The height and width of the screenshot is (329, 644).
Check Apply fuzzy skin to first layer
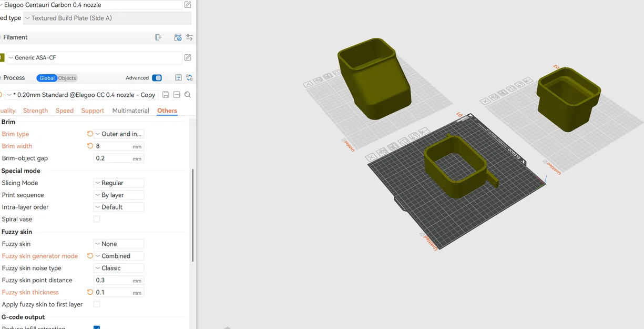(x=97, y=304)
